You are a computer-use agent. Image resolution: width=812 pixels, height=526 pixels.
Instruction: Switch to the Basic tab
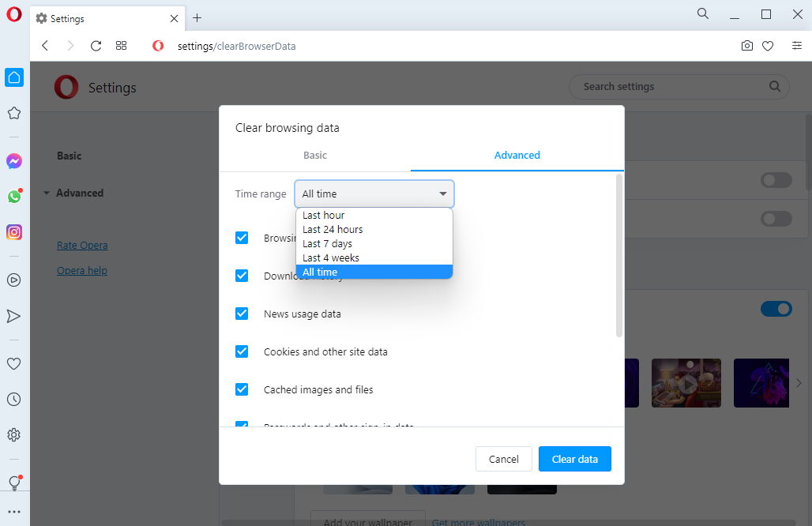pos(315,156)
